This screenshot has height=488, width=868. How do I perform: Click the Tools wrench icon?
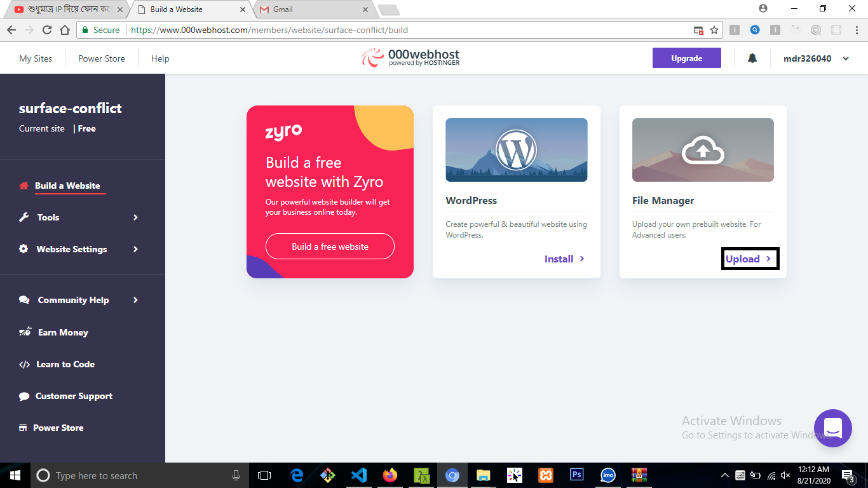pyautogui.click(x=24, y=217)
